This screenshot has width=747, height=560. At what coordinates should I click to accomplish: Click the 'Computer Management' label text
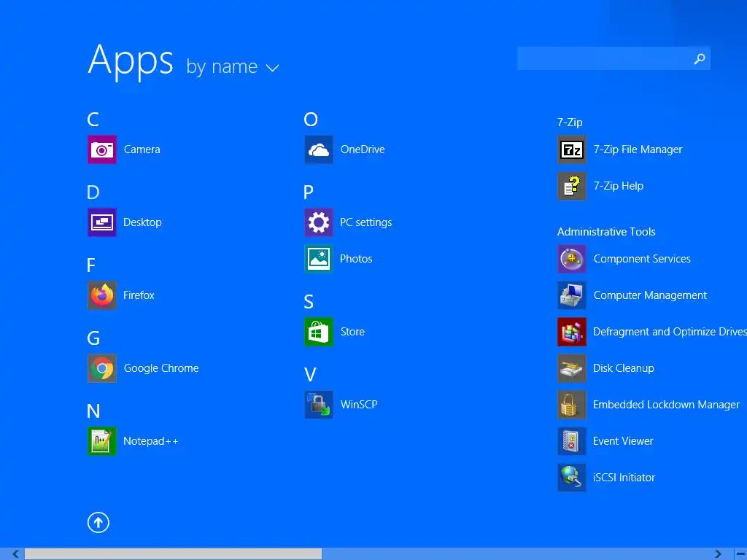tap(650, 295)
